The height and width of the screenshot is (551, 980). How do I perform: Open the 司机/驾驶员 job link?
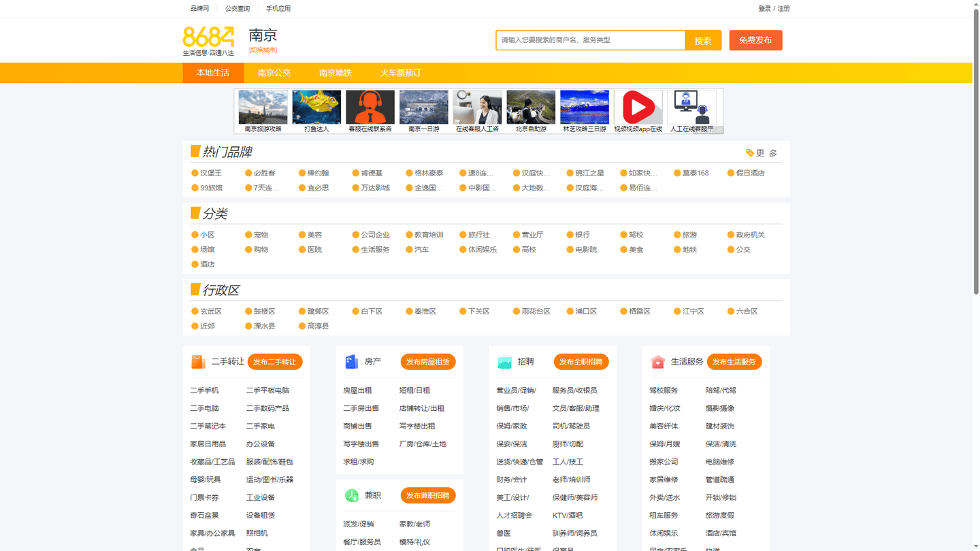click(572, 426)
